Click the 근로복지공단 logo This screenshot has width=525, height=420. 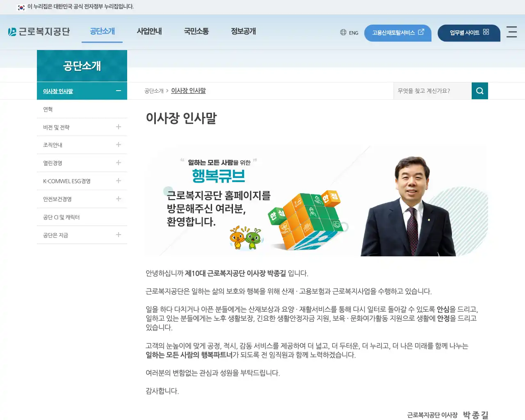click(x=39, y=31)
